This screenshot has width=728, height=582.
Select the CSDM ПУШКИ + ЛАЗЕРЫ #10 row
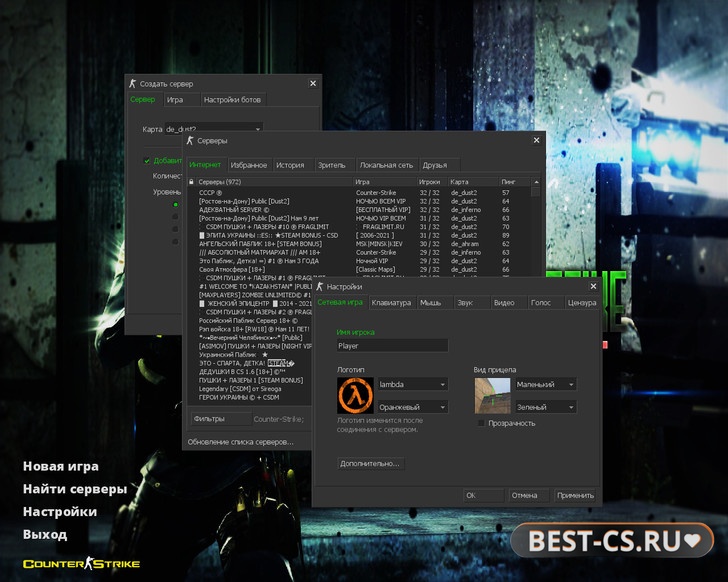point(358,227)
